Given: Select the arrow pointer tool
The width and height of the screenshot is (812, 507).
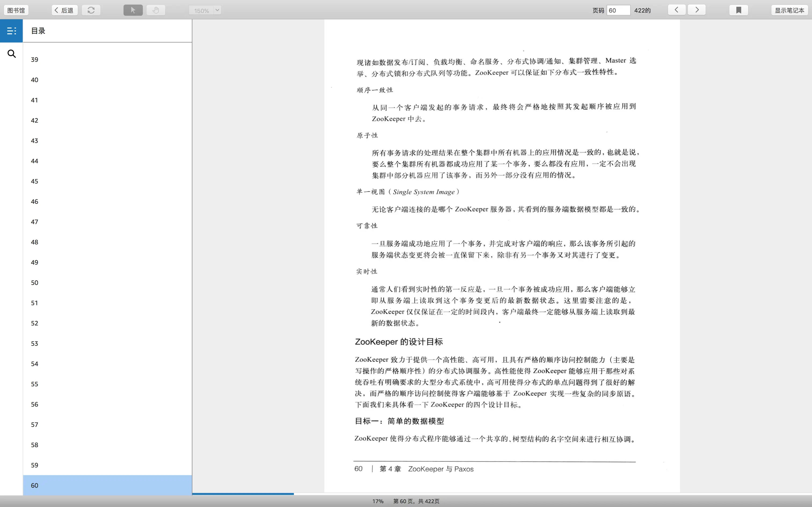Looking at the screenshot, I should pos(133,10).
